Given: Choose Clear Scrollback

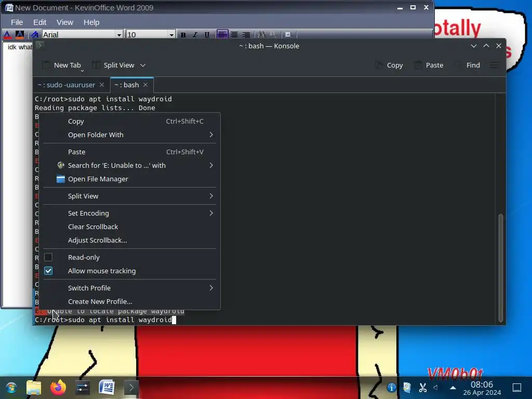Looking at the screenshot, I should coord(129,227).
